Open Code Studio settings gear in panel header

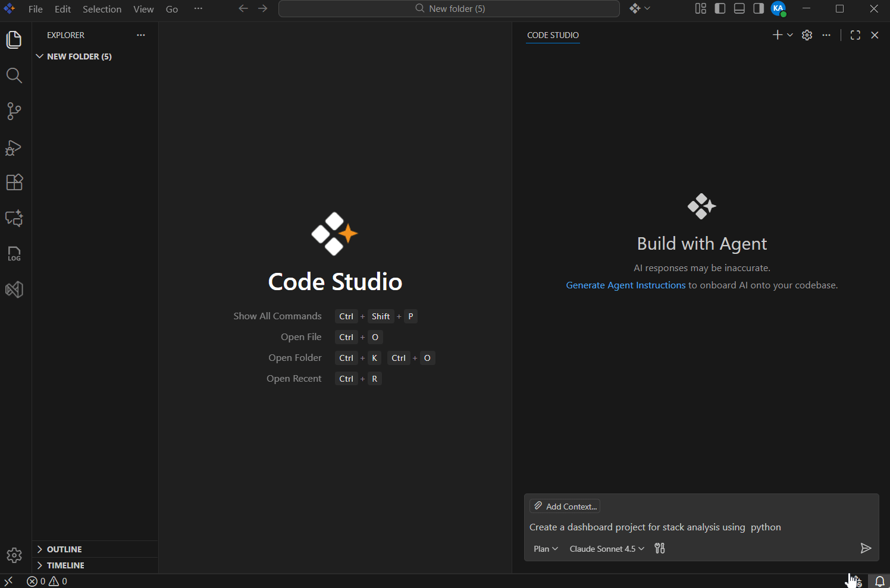[x=807, y=34]
